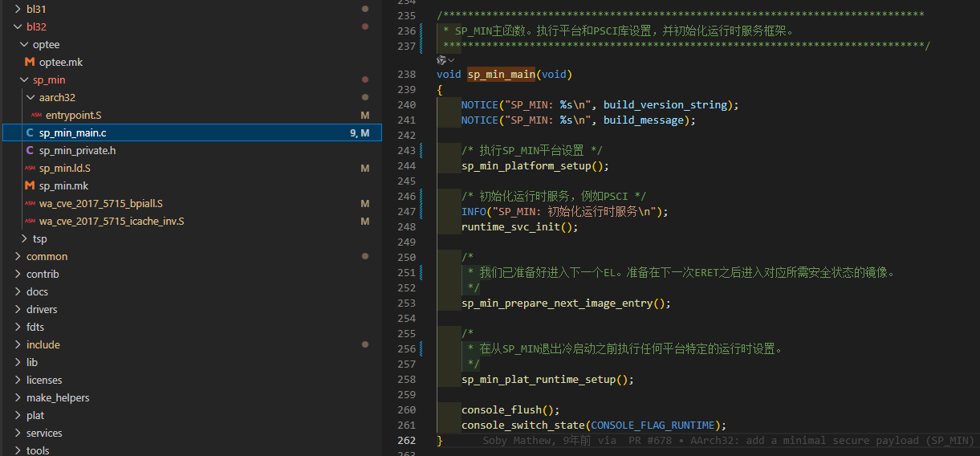Collapse the sp_min folder chevron
Screen dimensions: 980x456
point(25,79)
